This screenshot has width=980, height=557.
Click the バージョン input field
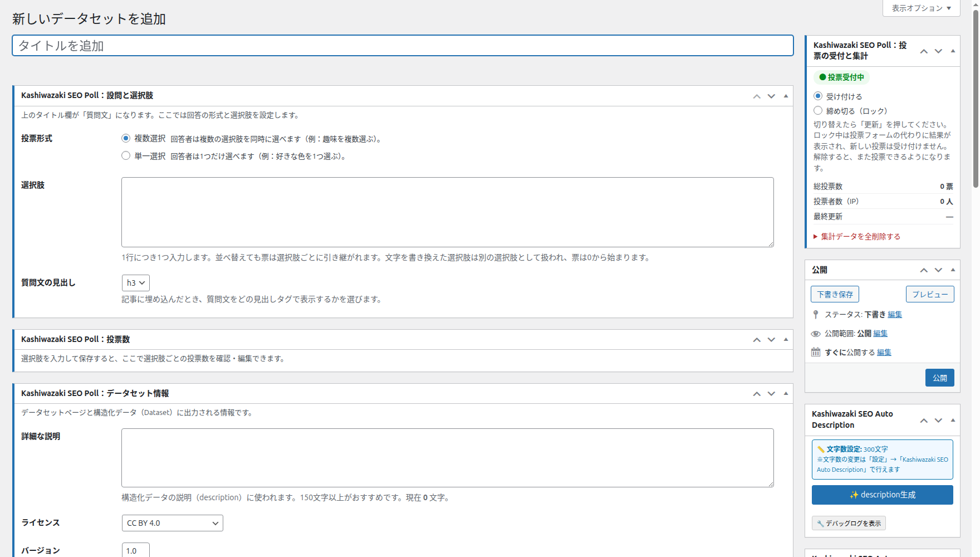coord(136,550)
